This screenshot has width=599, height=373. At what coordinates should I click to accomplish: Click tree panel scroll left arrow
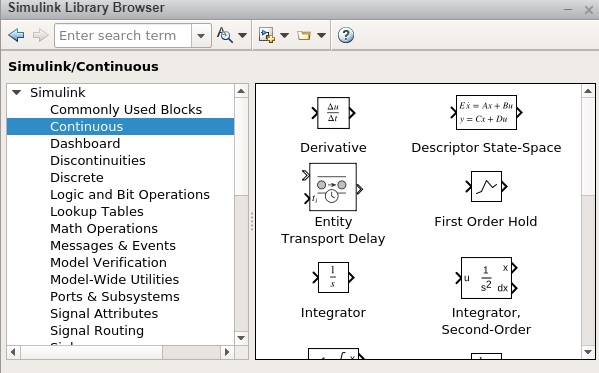13,352
